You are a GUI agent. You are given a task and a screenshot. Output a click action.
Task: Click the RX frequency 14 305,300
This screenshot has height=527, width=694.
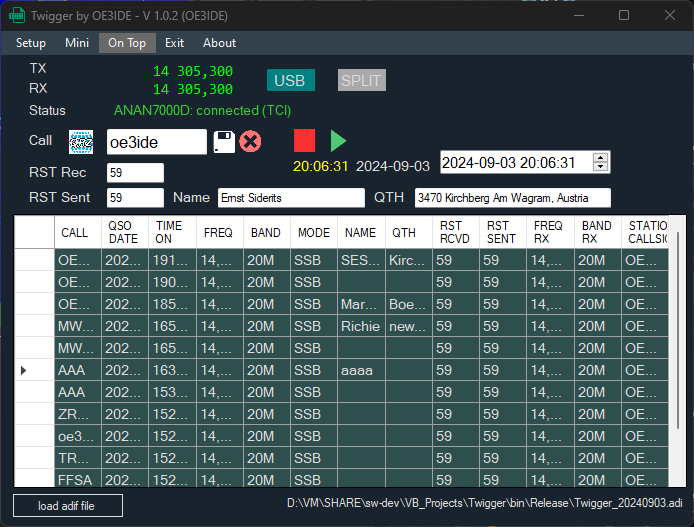(x=193, y=89)
